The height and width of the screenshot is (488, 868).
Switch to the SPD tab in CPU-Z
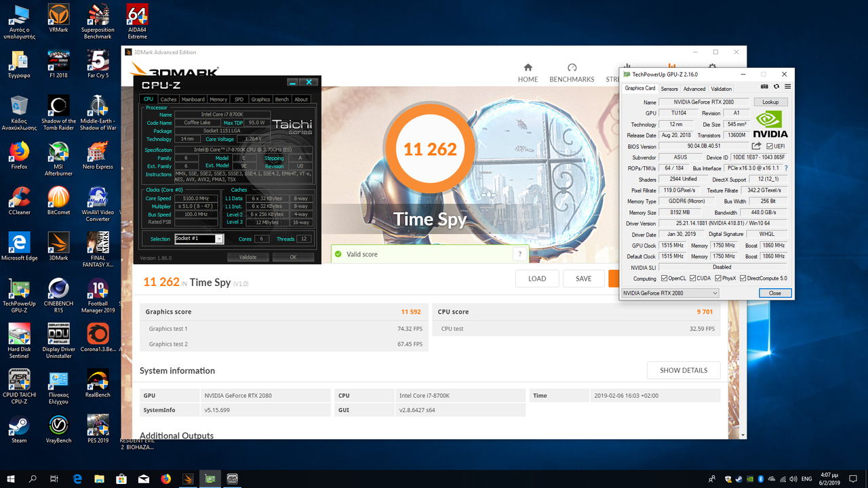[239, 99]
